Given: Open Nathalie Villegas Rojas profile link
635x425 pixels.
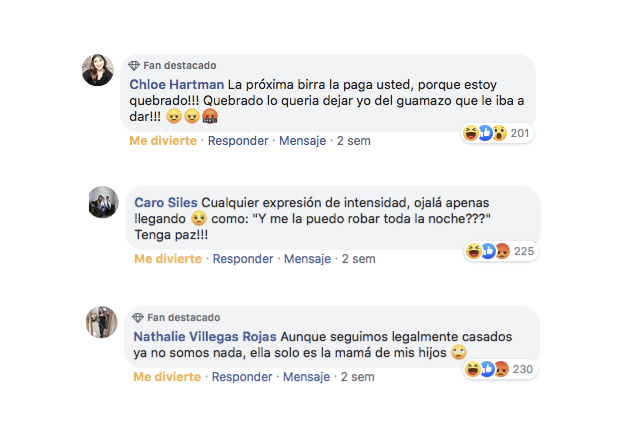Looking at the screenshot, I should [205, 337].
